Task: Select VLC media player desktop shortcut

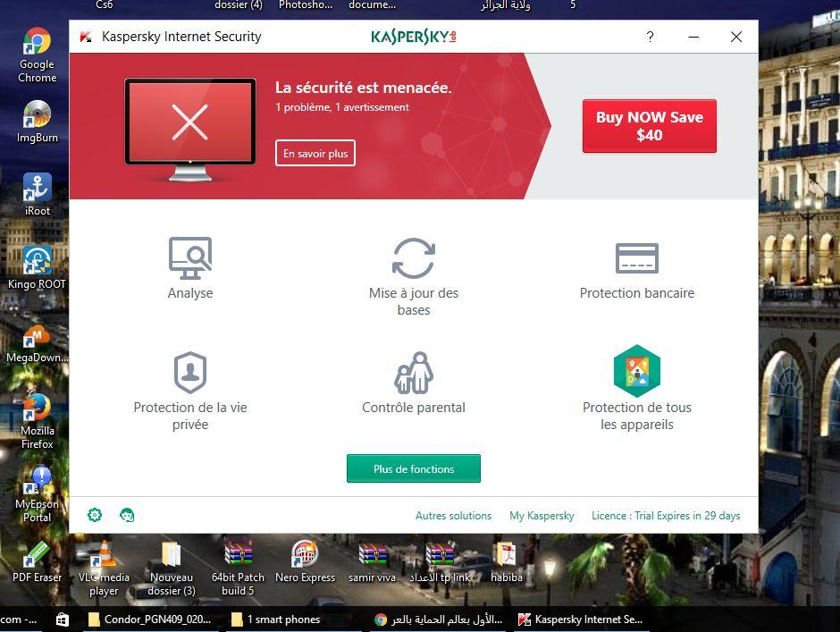Action: 104,569
